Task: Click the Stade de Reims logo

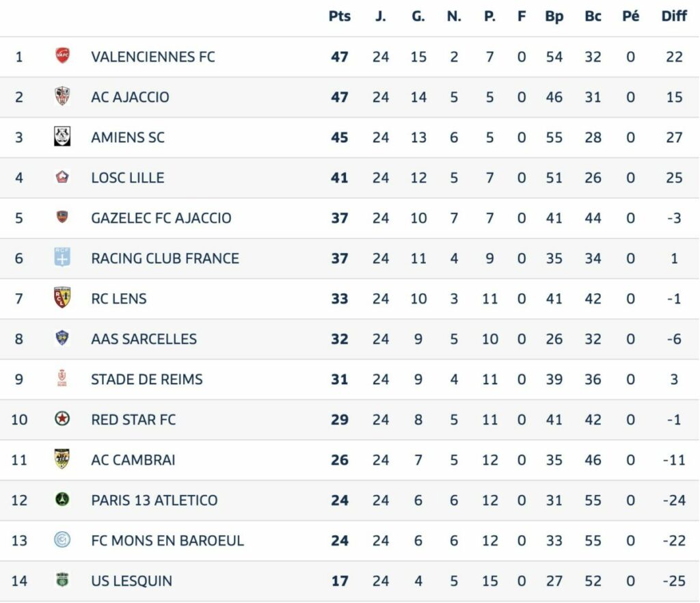Action: (62, 378)
